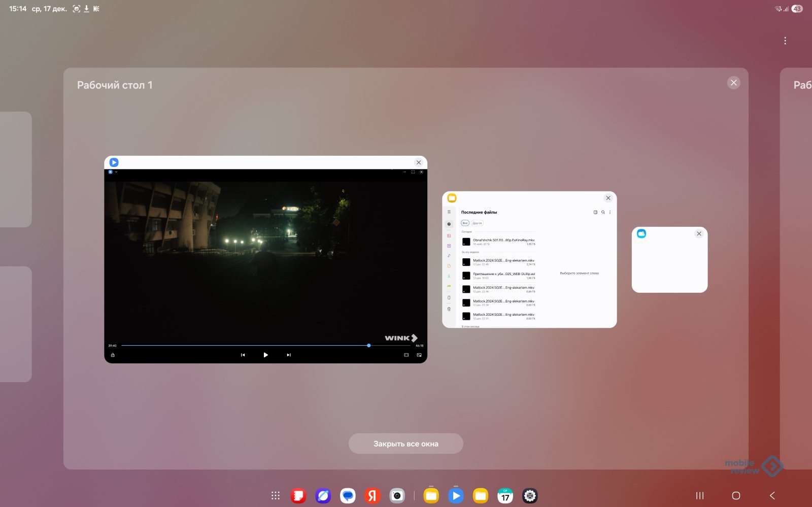The width and height of the screenshot is (812, 507).
Task: Close the video player window preview
Action: 419,162
